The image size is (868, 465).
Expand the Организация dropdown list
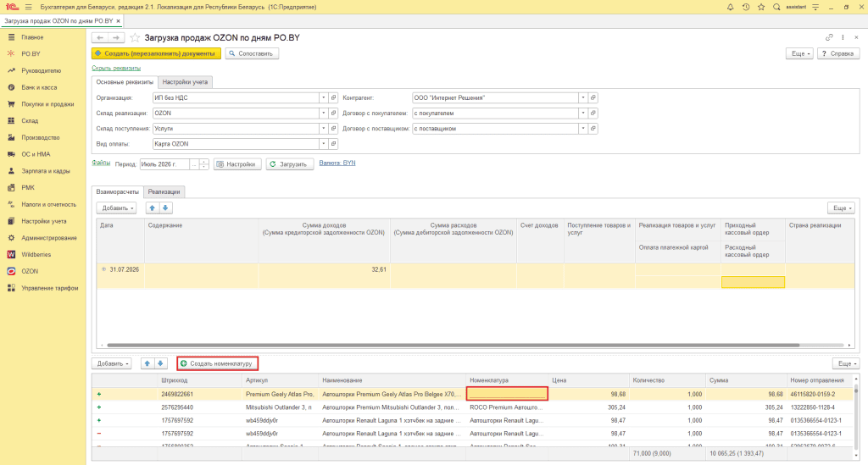tap(323, 97)
